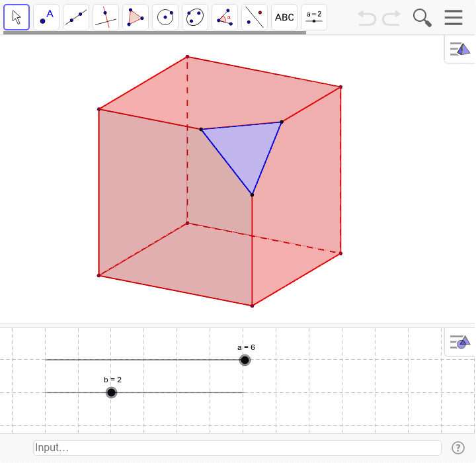Select the Move arrow tool

point(17,17)
